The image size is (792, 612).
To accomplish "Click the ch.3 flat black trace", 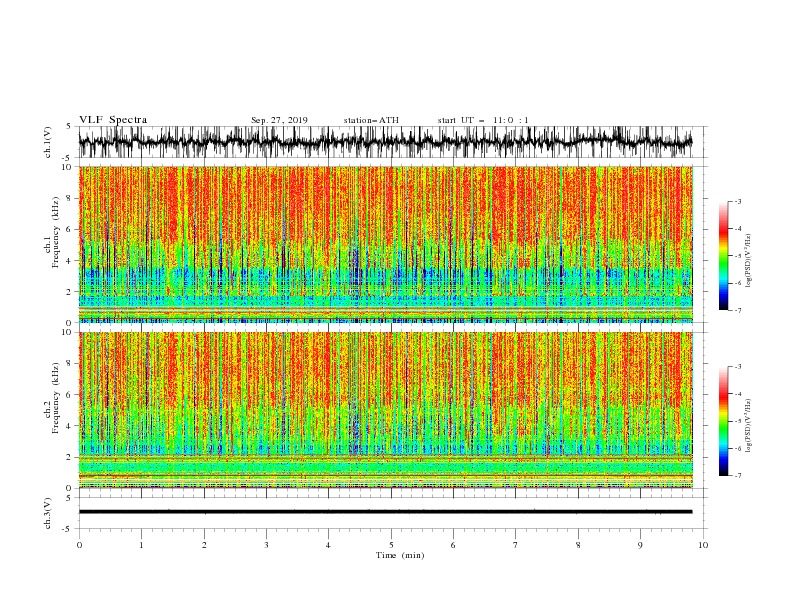I will [x=385, y=512].
